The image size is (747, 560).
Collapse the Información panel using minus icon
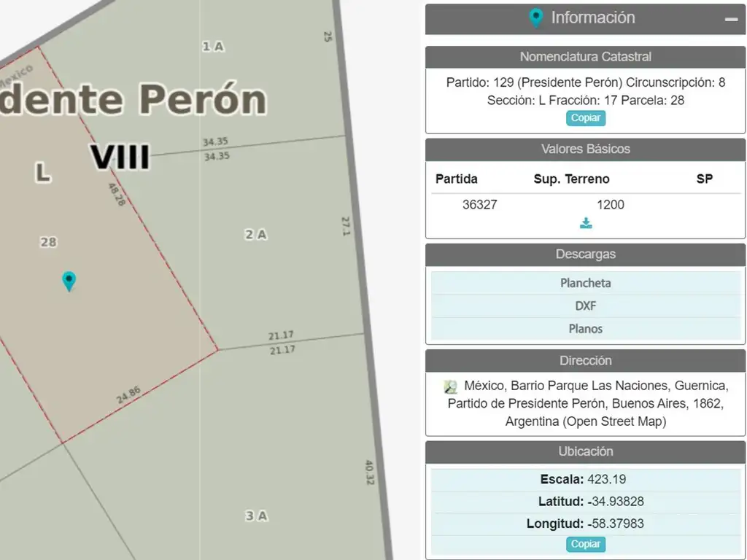coord(731,20)
